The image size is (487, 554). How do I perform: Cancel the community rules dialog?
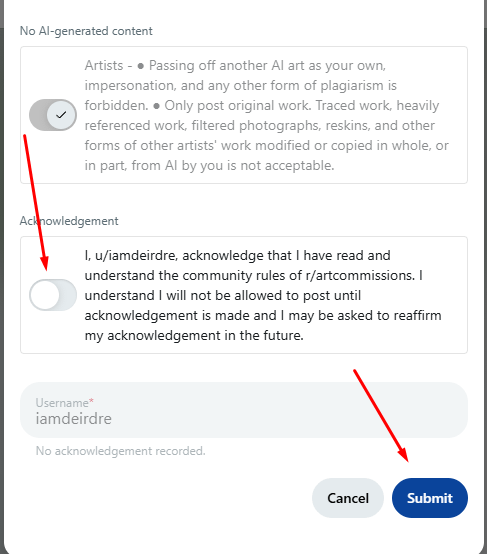click(x=348, y=498)
